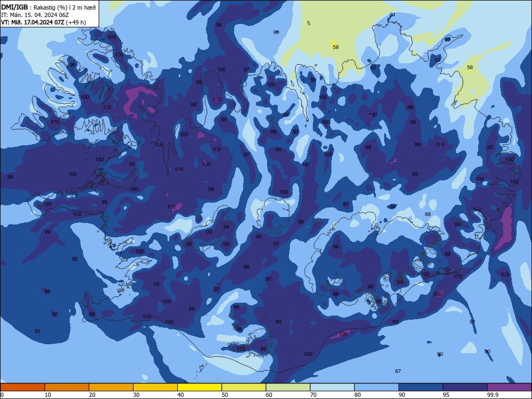Click the legend scale label '70'
The image size is (532, 399).
pyautogui.click(x=313, y=395)
